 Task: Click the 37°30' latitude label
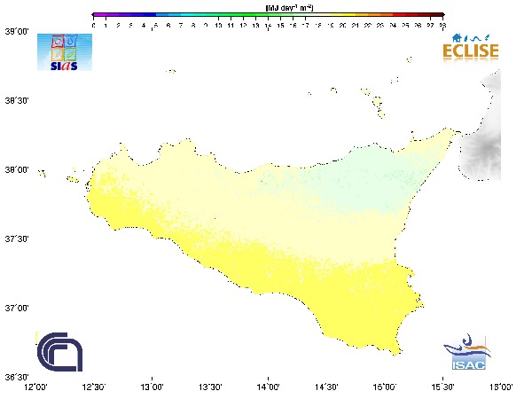(17, 239)
